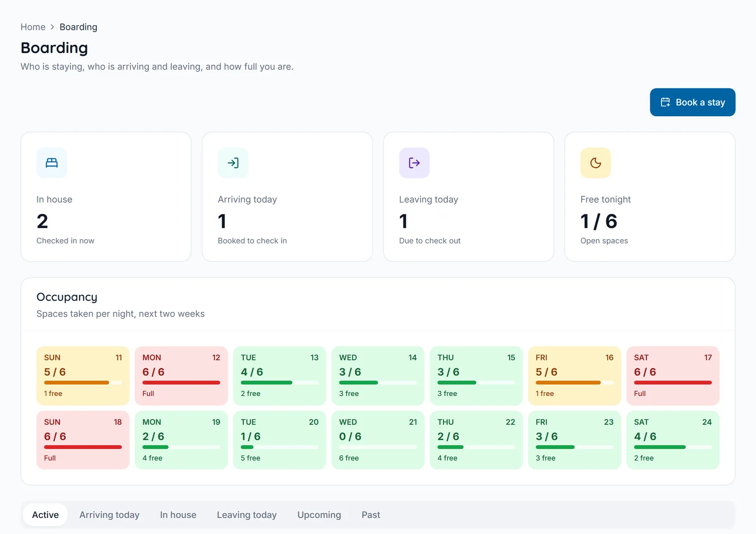Screen dimensions: 756x534
Task: Select the Monday 12 full occupancy cell
Action: pos(181,376)
